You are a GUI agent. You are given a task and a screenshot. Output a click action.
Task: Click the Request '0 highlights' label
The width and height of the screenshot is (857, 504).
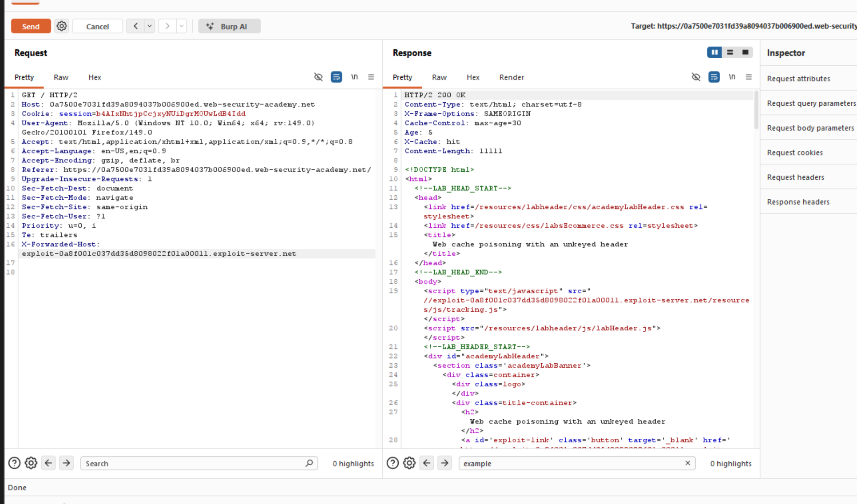tap(353, 463)
